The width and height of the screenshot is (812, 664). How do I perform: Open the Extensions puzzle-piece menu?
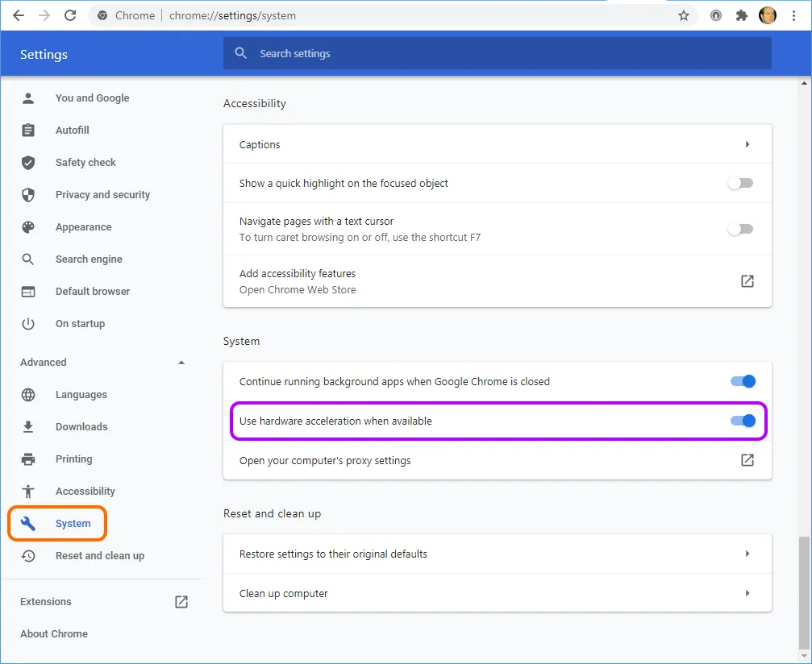(742, 15)
